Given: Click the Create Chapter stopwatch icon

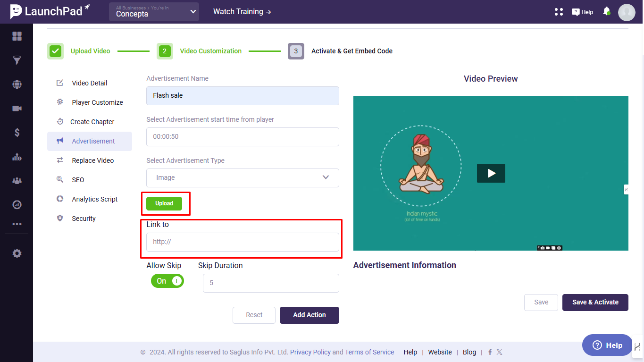Looking at the screenshot, I should (x=60, y=122).
